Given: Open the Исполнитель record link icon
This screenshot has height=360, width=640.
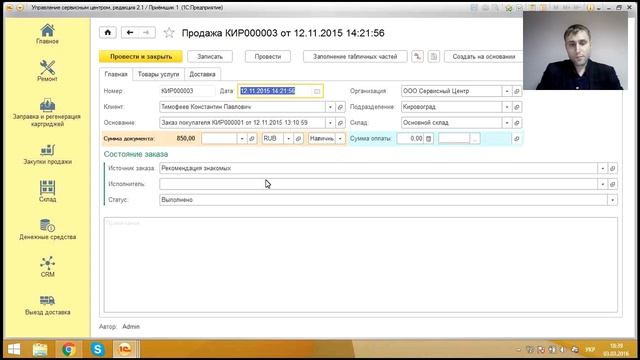Looking at the screenshot, I should pyautogui.click(x=612, y=184).
